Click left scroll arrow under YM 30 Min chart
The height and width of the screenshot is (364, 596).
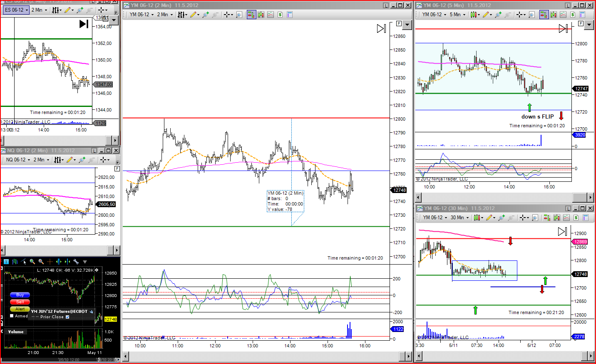(x=419, y=356)
